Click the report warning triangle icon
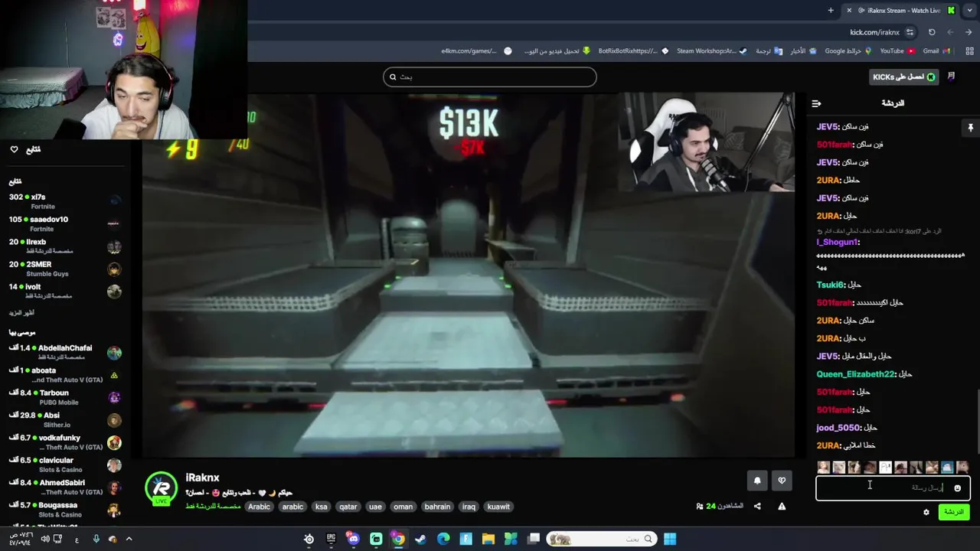Viewport: 980px width, 551px height. pos(782,506)
